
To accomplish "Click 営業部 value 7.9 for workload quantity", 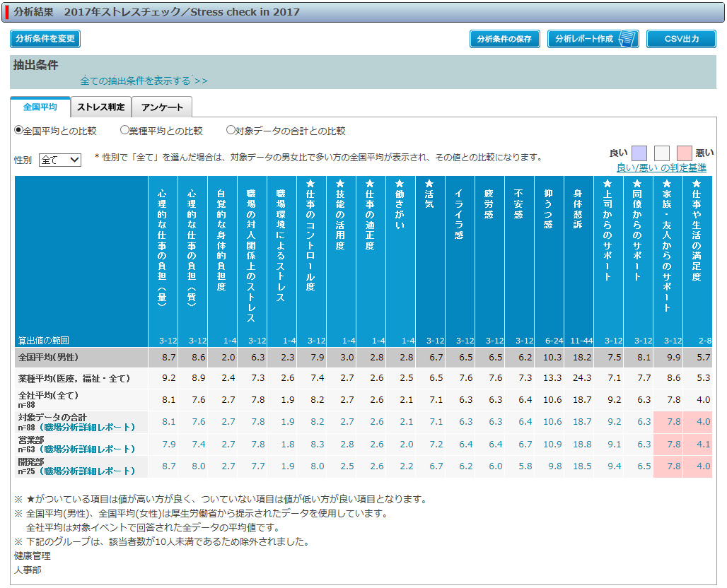I will [169, 445].
